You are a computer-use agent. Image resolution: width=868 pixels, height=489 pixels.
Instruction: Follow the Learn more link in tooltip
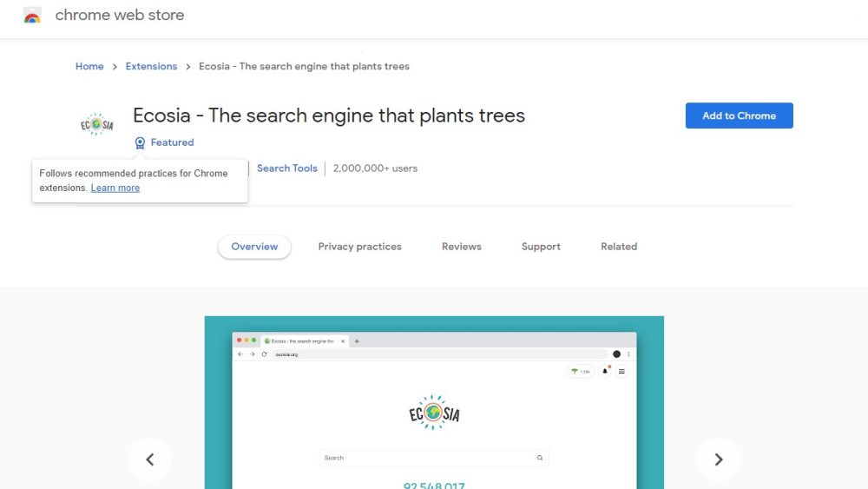[115, 188]
